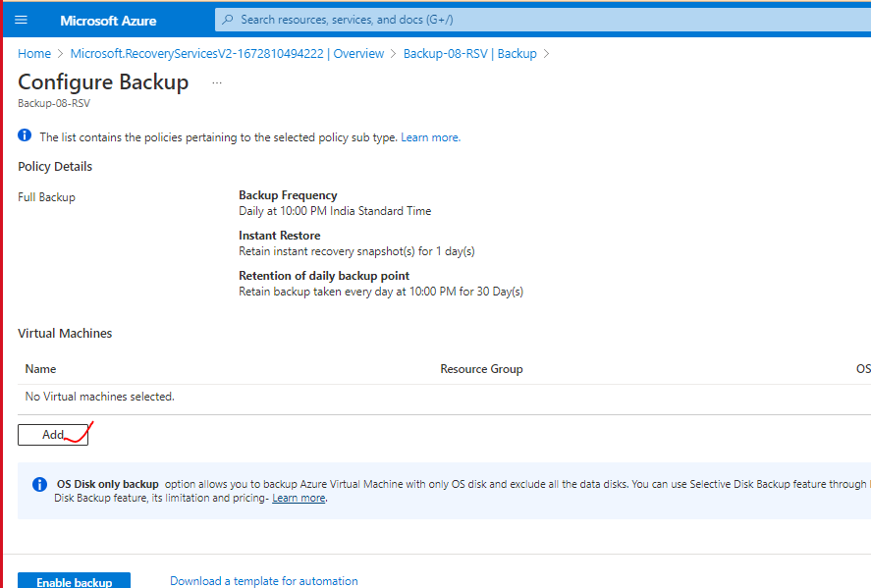Sort by Name column header
The width and height of the screenshot is (871, 588).
pos(40,369)
